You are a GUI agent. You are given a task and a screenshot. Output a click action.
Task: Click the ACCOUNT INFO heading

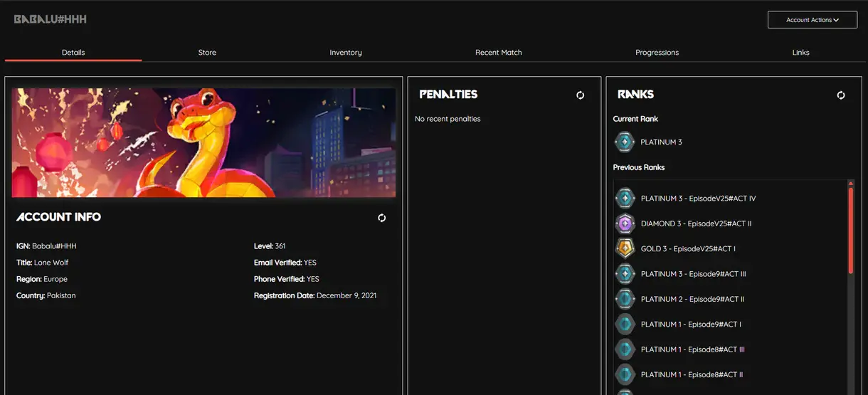pyautogui.click(x=58, y=217)
